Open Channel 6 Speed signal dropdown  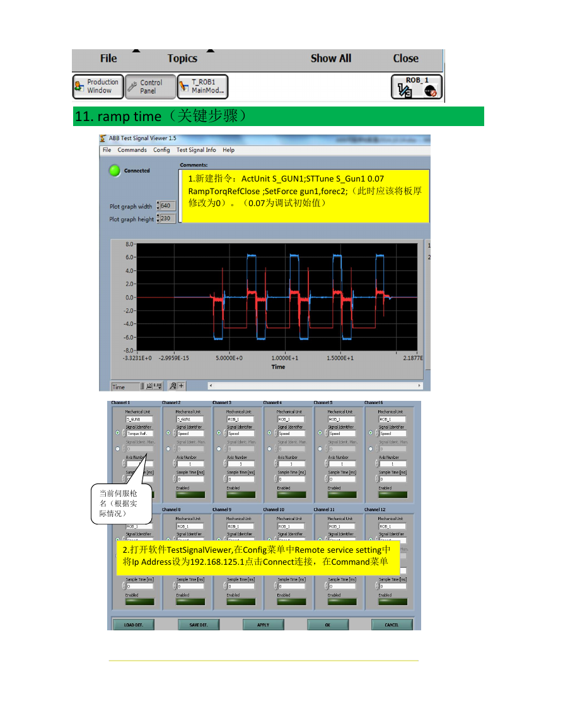pos(393,434)
